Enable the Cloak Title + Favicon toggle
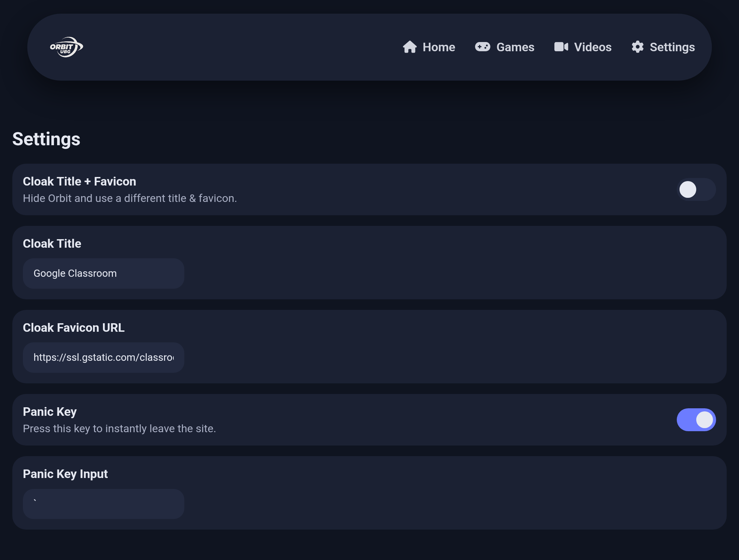The height and width of the screenshot is (560, 739). (x=696, y=189)
